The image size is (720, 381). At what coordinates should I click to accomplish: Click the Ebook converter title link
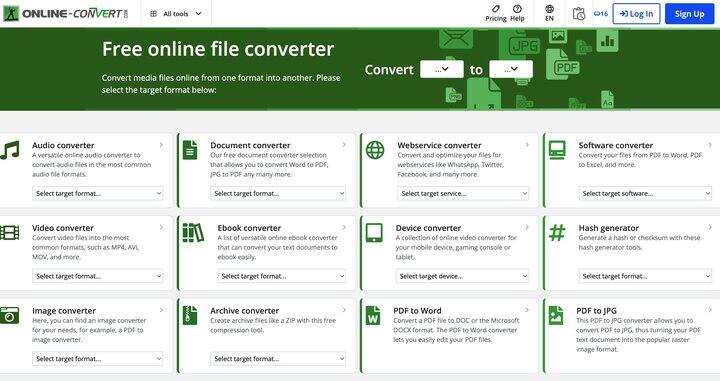click(249, 228)
